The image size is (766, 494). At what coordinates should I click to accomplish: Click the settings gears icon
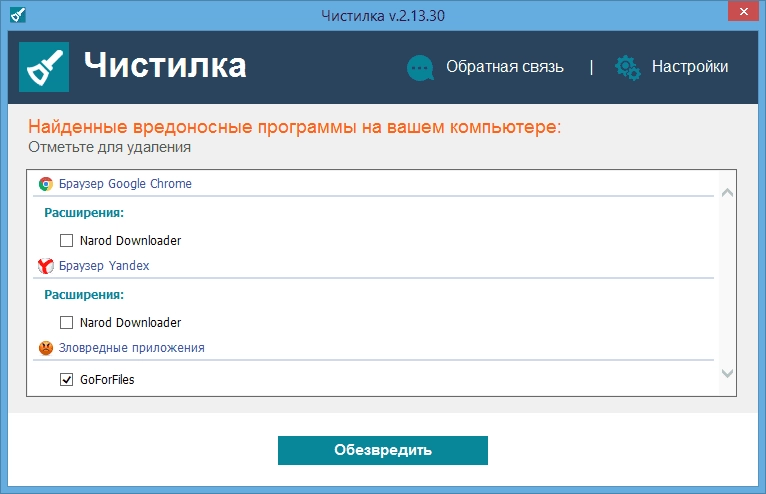point(628,67)
